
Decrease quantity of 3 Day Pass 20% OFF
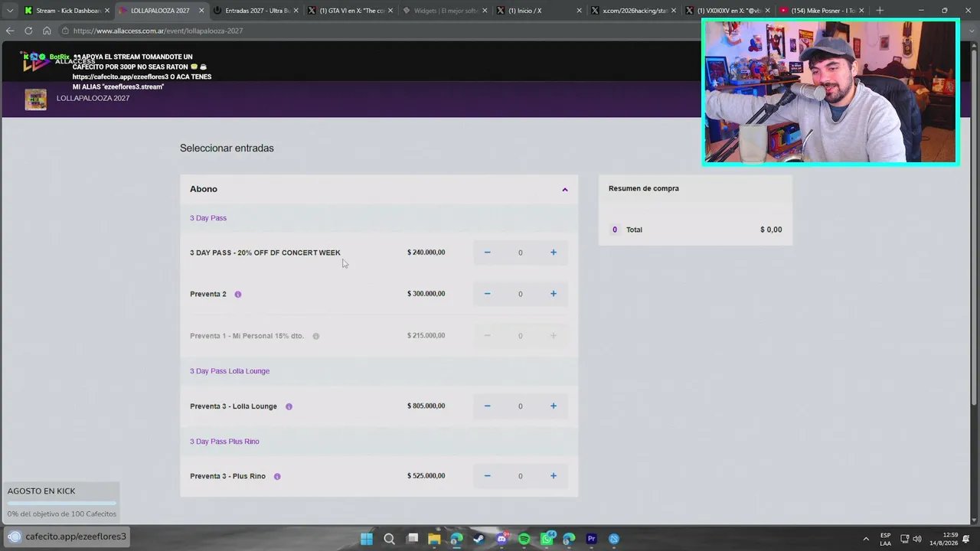[x=487, y=253]
